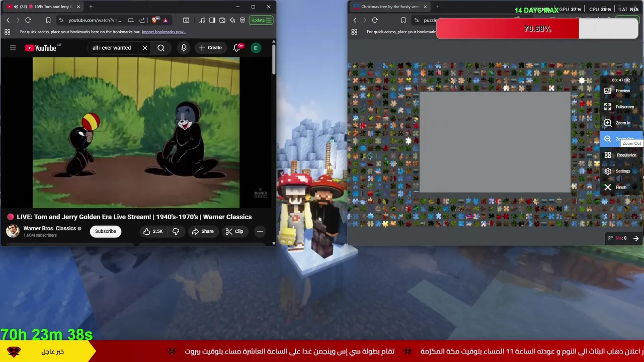
Task: Click the gray puzzle assembly area
Action: pyautogui.click(x=495, y=142)
